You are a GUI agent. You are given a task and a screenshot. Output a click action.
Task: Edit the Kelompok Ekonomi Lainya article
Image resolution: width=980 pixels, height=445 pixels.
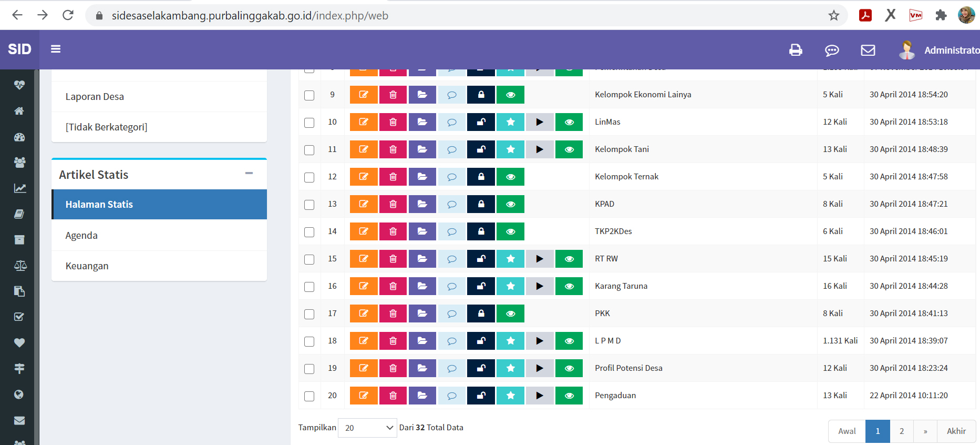click(x=364, y=95)
